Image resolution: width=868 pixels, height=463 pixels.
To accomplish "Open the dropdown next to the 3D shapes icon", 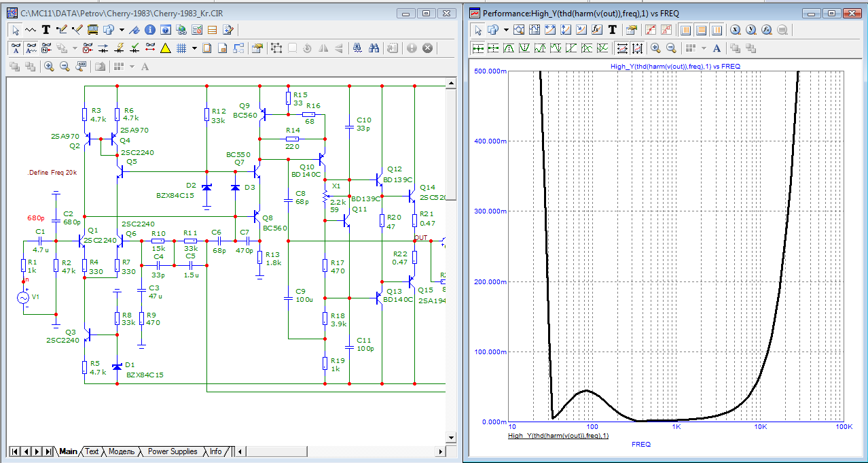I will pos(122,30).
